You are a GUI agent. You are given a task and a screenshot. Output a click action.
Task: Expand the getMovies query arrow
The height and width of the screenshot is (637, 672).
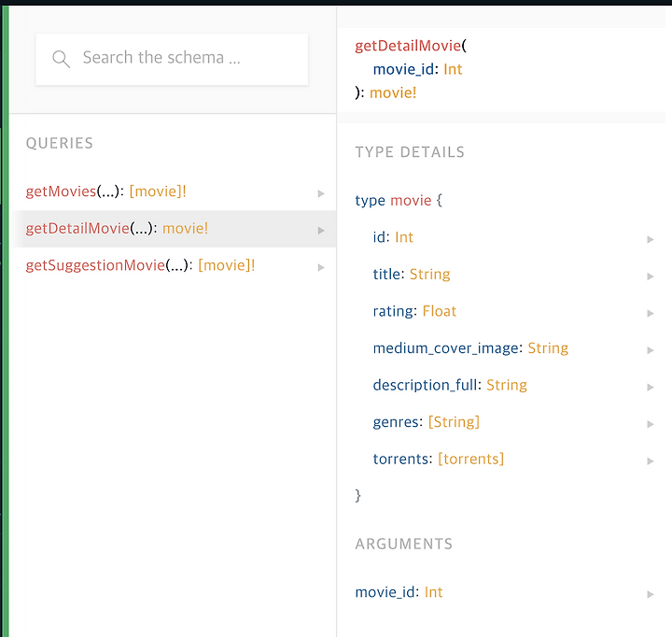pyautogui.click(x=321, y=193)
